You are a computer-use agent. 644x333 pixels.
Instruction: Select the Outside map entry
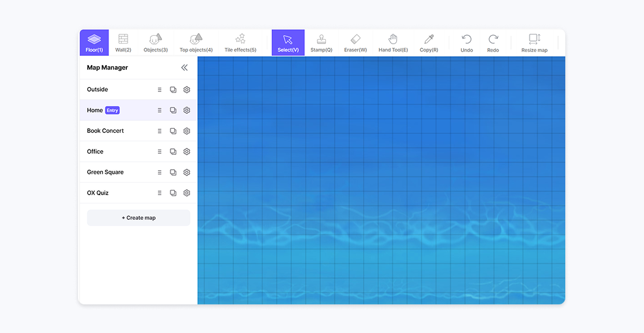point(138,90)
